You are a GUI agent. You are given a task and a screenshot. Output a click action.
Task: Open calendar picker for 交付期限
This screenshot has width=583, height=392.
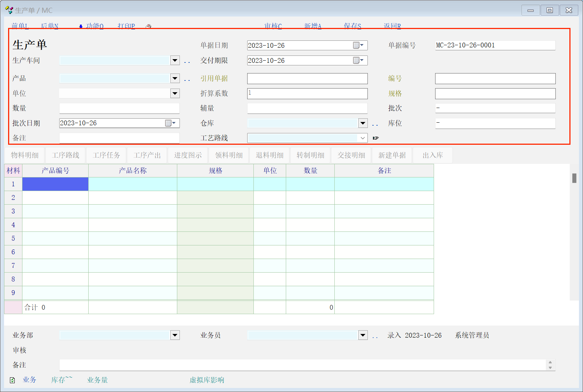358,60
